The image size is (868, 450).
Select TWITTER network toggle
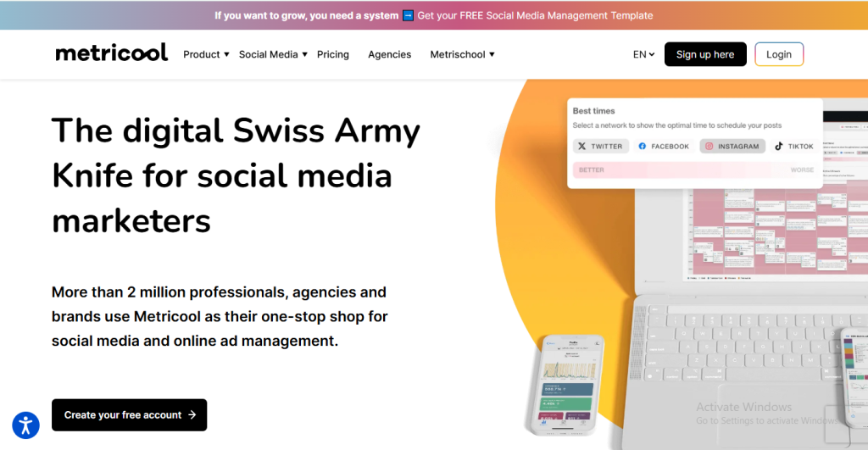(601, 146)
